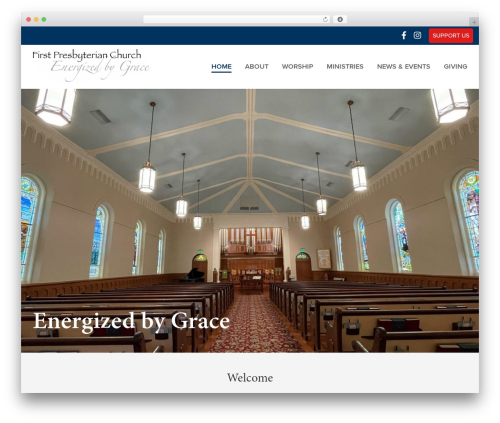Image resolution: width=500 pixels, height=423 pixels.
Task: Click the Energized by Grace headline
Action: (131, 321)
